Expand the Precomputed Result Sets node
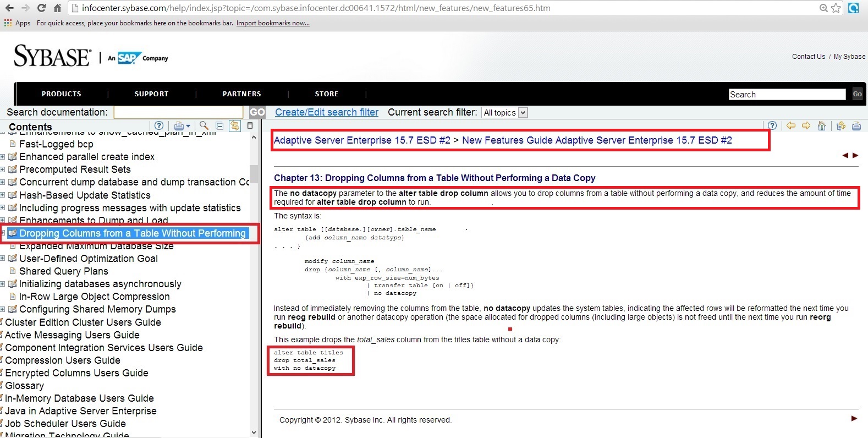This screenshot has height=438, width=868. coord(3,169)
